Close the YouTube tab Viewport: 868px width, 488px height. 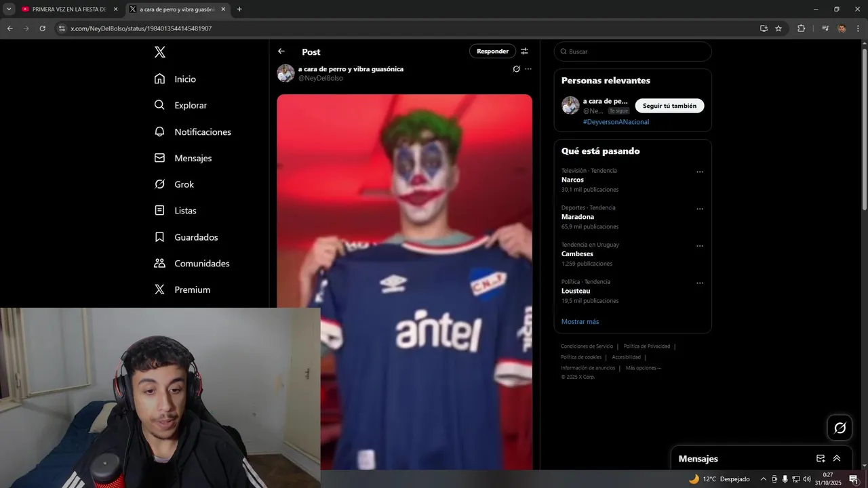coord(115,9)
